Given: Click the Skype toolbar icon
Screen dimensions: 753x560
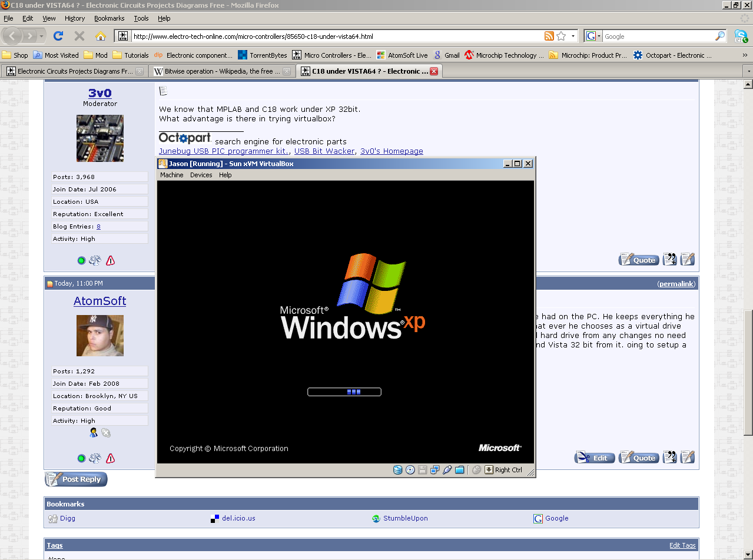Looking at the screenshot, I should (x=741, y=36).
